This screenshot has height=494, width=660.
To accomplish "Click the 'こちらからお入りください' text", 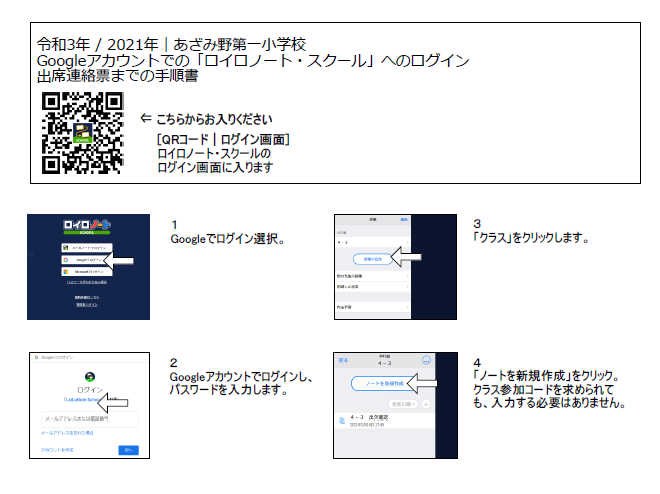I will (214, 120).
